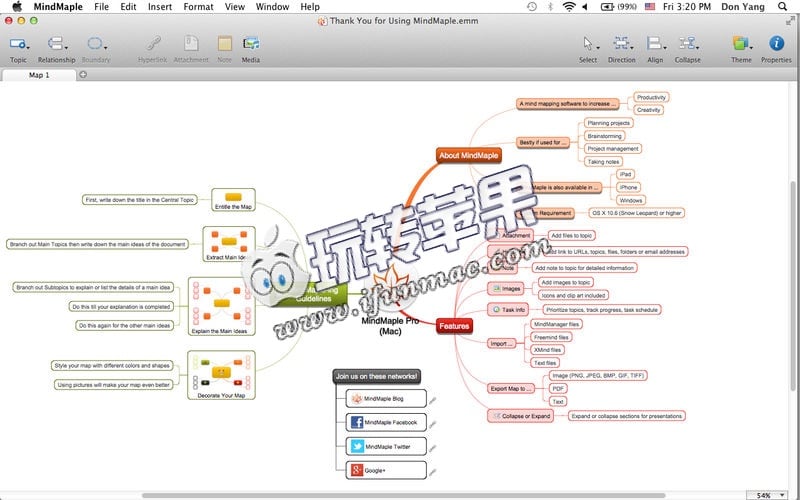Select the Do this again for the other main ideas subtopic
This screenshot has height=500, width=800.
pos(124,326)
